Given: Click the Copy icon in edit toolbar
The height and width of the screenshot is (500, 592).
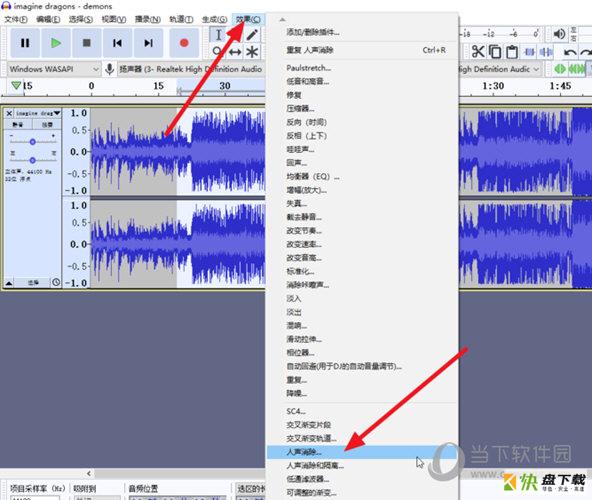Looking at the screenshot, I should 495,52.
